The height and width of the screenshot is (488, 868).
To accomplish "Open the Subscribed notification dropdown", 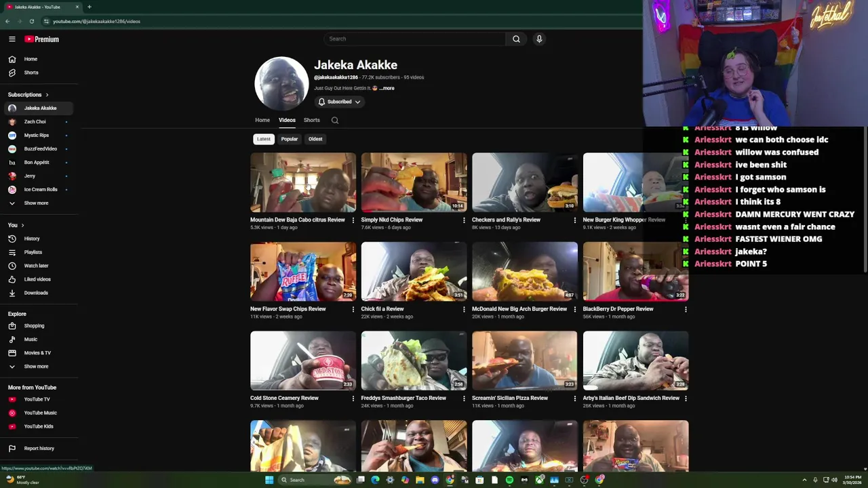I will tap(339, 102).
